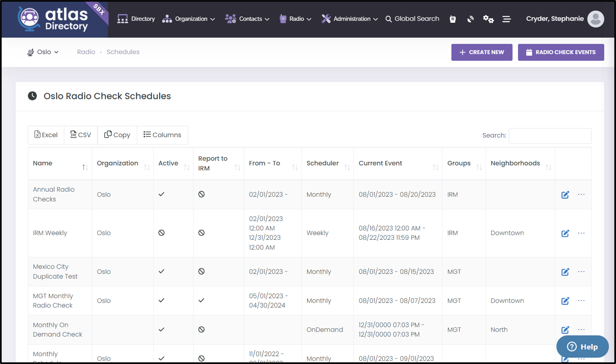Edit the MGT Monthly Radio Check schedule
The height and width of the screenshot is (364, 616).
[x=565, y=301]
